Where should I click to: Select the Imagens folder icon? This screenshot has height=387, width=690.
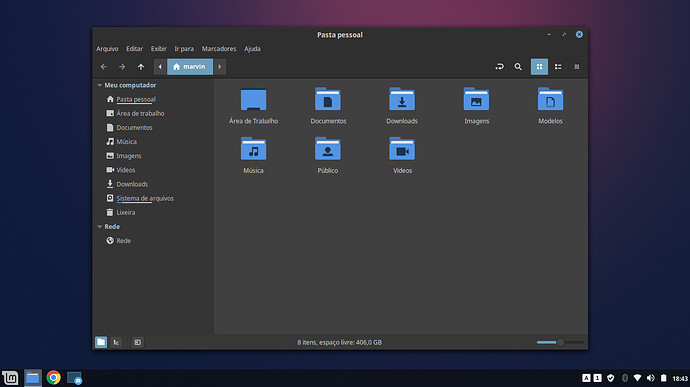tap(476, 100)
